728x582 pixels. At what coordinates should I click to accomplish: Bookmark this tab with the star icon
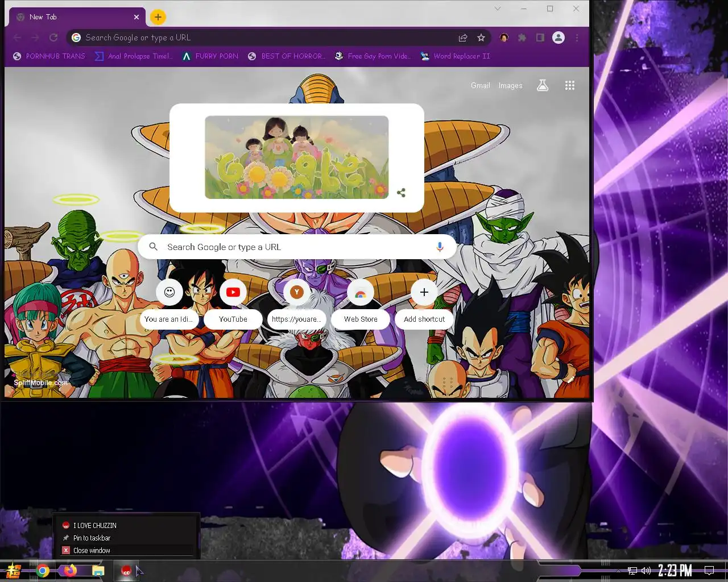pyautogui.click(x=481, y=38)
